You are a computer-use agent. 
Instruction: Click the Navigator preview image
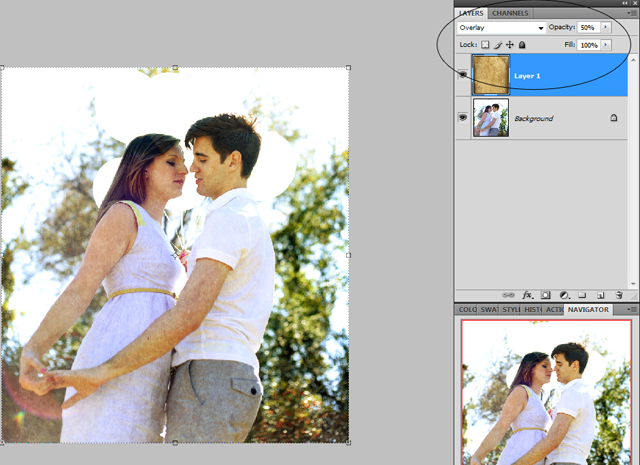click(547, 392)
